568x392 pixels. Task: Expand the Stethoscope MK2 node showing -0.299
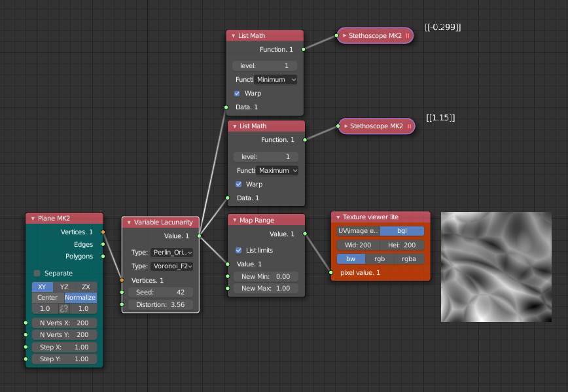344,35
